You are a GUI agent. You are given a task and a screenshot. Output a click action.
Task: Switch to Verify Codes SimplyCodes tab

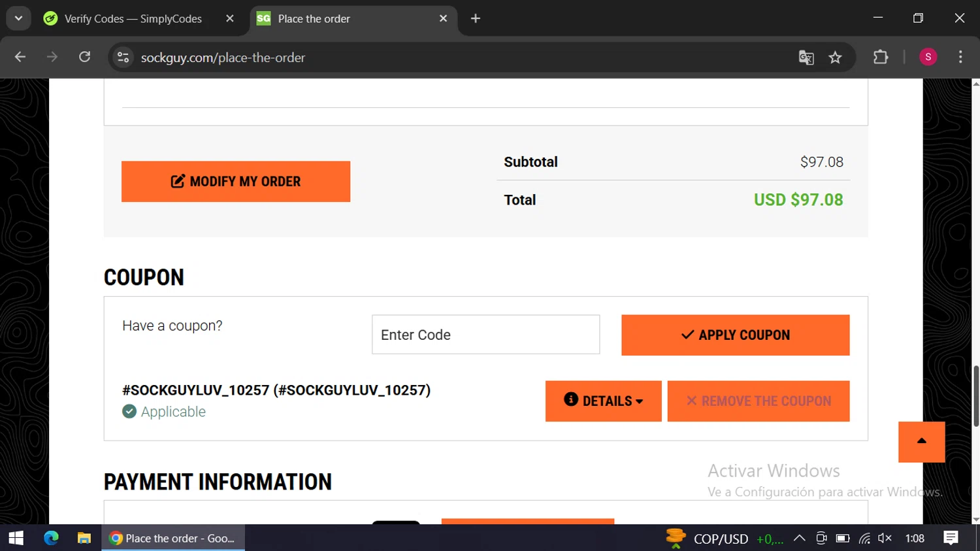[x=133, y=19]
